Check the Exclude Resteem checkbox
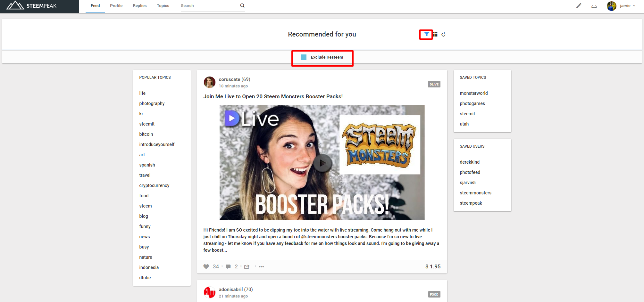Screen dimensions: 644x302 (x=304, y=57)
